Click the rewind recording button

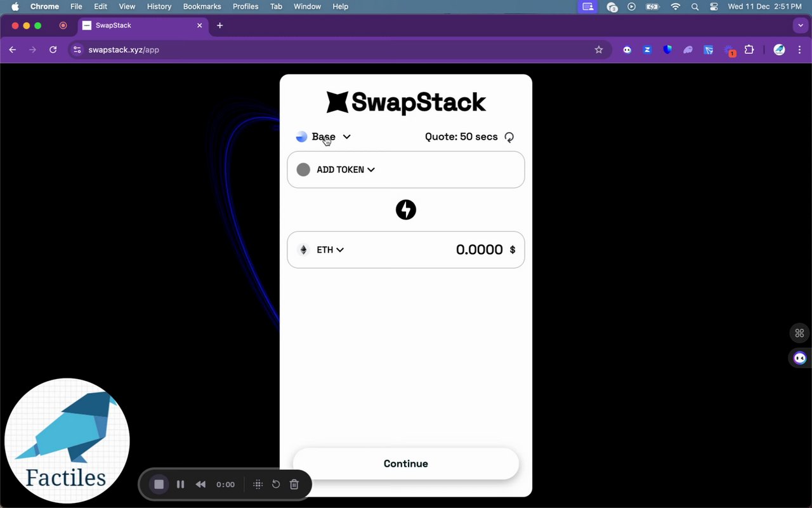tap(200, 485)
